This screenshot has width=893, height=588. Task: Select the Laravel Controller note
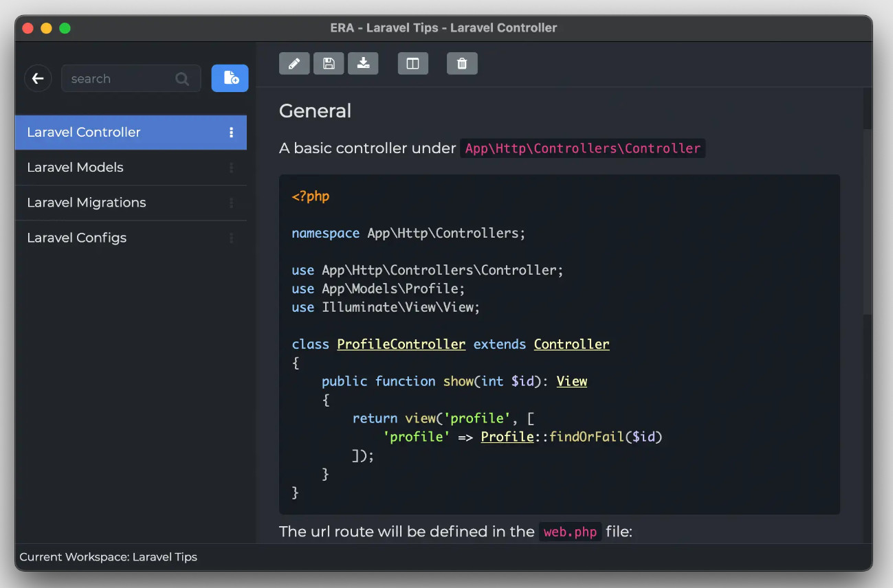coord(131,133)
